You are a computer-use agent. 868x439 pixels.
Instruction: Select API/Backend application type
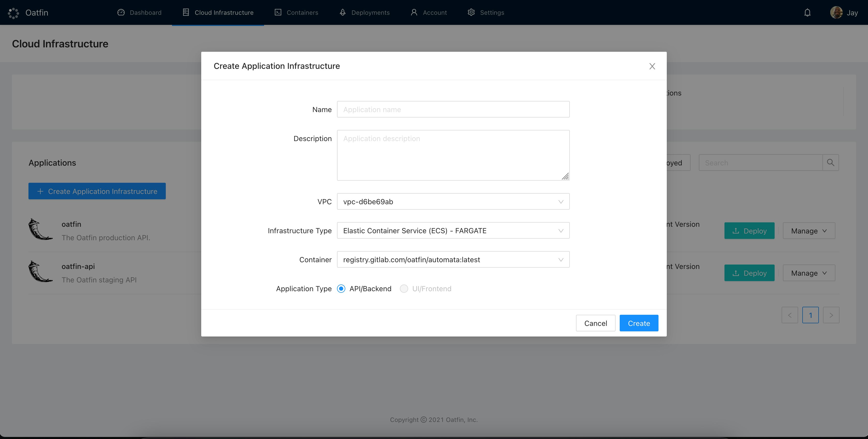pos(341,289)
